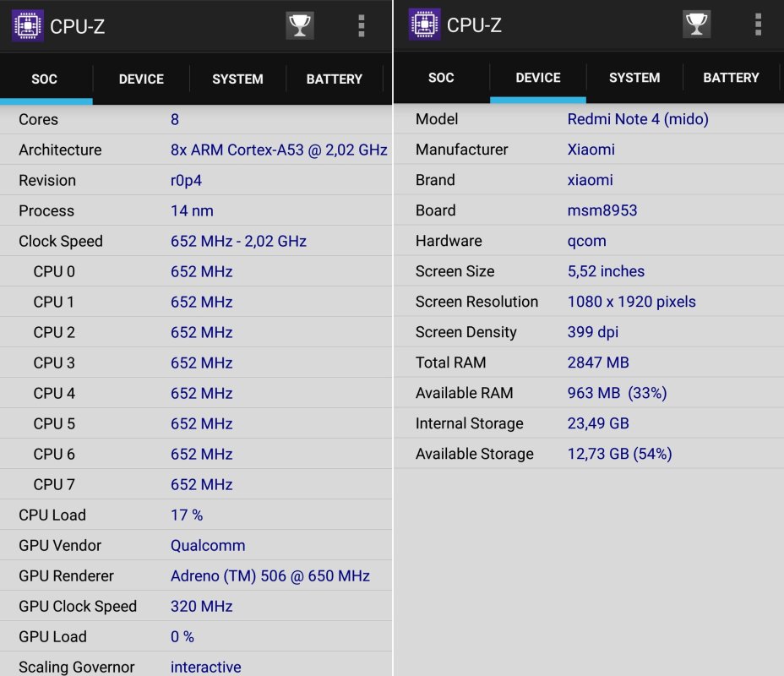Open overflow menu in left CPU-Z header
Viewport: 784px width, 676px height.
(x=362, y=26)
